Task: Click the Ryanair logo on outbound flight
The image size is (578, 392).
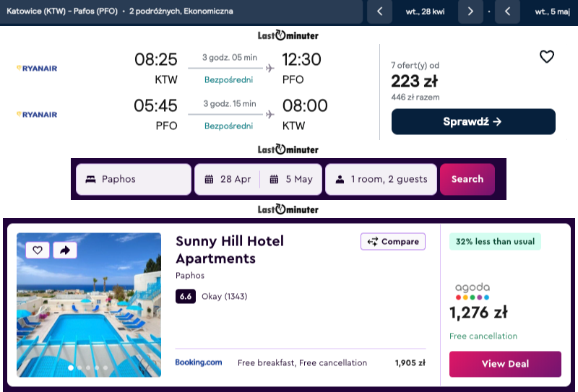Action: 37,69
